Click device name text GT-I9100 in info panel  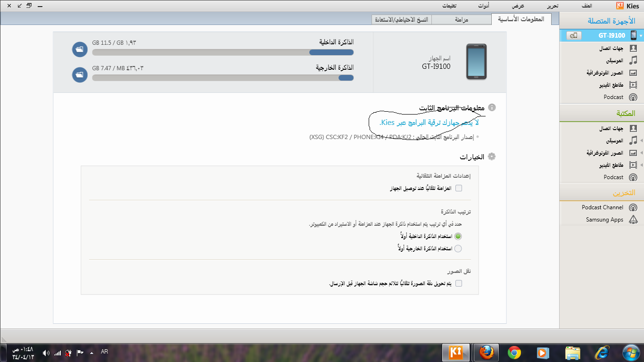436,66
